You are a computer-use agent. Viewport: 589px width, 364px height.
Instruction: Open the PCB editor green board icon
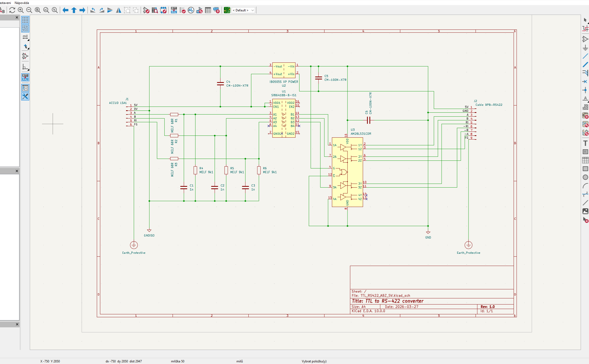227,10
